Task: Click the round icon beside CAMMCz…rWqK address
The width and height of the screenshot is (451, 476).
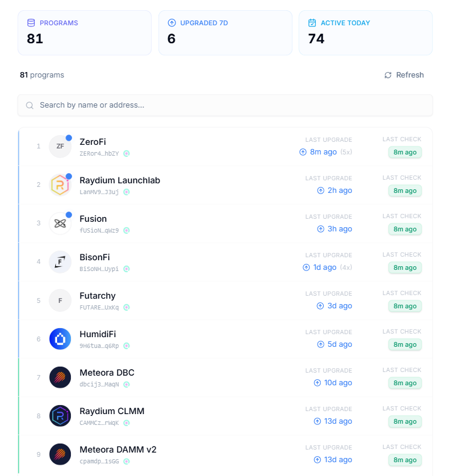Action: pyautogui.click(x=127, y=423)
